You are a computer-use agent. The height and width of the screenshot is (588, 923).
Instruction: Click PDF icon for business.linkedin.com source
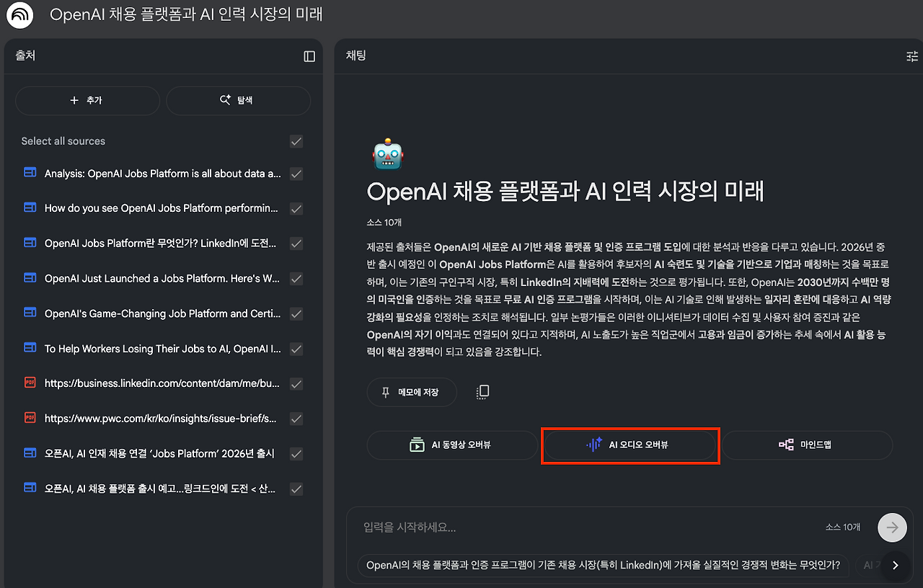coord(30,383)
